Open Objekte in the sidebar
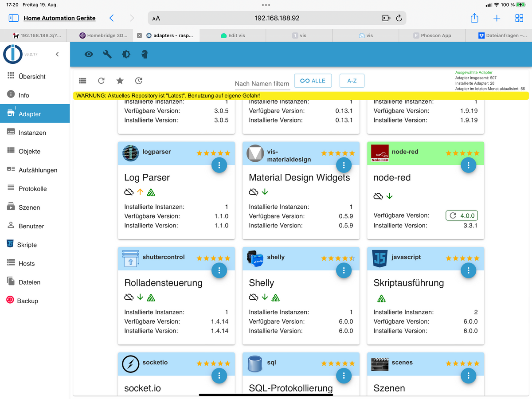This screenshot has height=399, width=532. [x=35, y=151]
